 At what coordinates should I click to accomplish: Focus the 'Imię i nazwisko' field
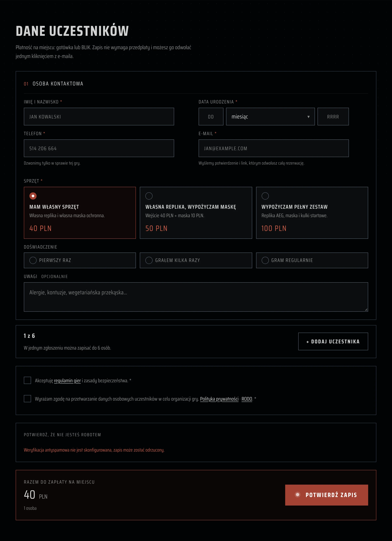(99, 117)
